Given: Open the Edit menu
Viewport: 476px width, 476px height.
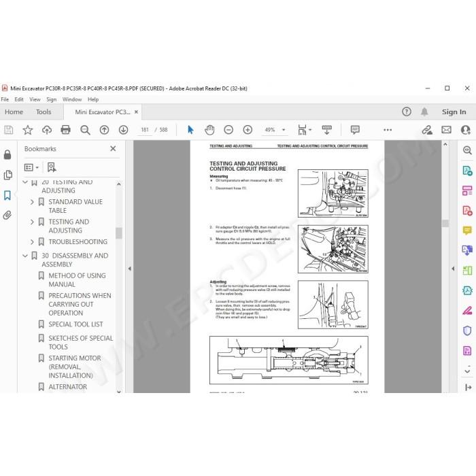Looking at the screenshot, I should [19, 99].
